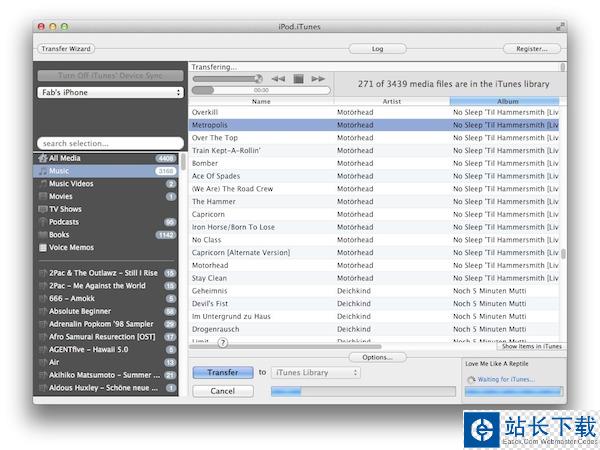Sort songs by the Artist column
The width and height of the screenshot is (600, 450).
tap(391, 101)
